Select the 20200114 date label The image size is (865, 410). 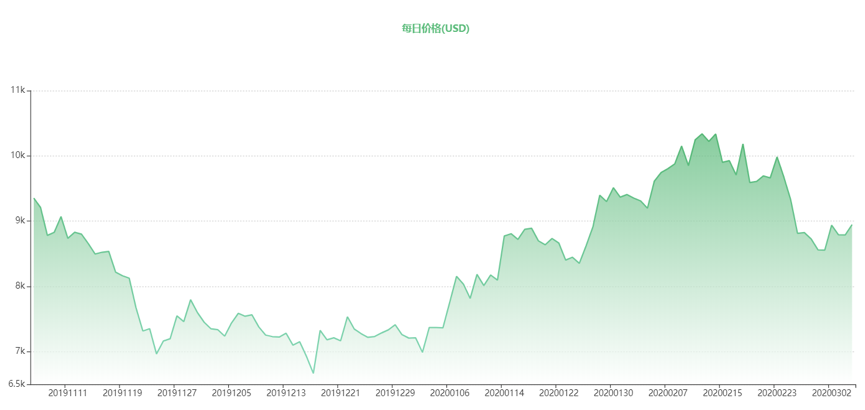504,393
